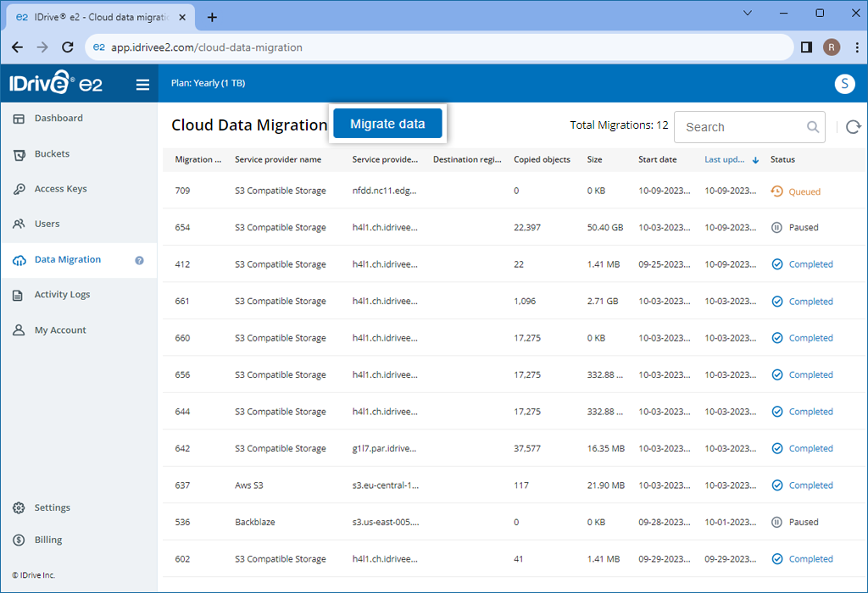Refresh the migrations list

coord(853,126)
